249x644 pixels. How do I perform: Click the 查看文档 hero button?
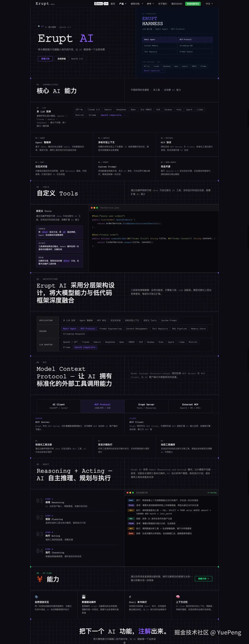45,59
